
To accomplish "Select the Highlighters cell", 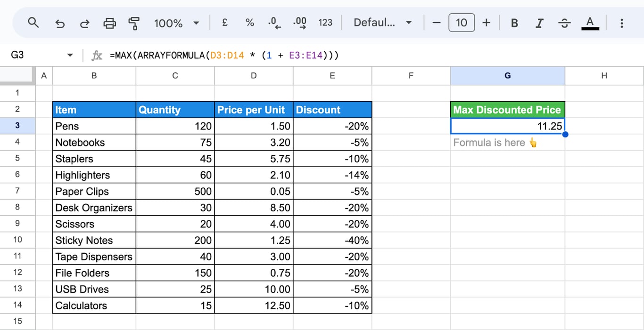I will [x=94, y=175].
